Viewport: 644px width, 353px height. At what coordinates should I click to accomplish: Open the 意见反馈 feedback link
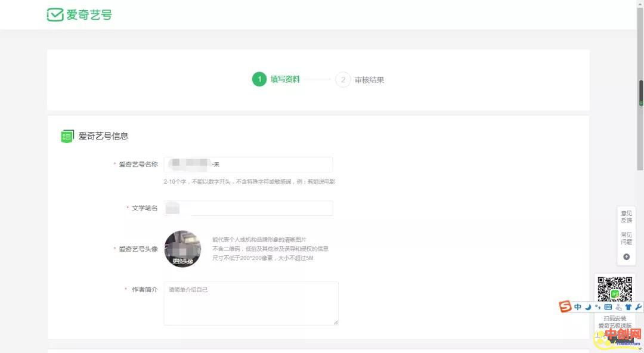pyautogui.click(x=626, y=216)
